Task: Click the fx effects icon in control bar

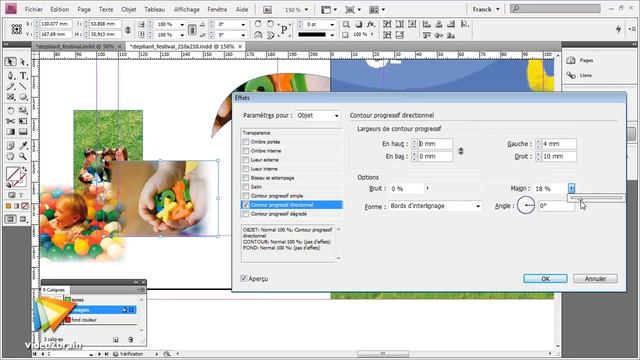Action: (x=371, y=24)
